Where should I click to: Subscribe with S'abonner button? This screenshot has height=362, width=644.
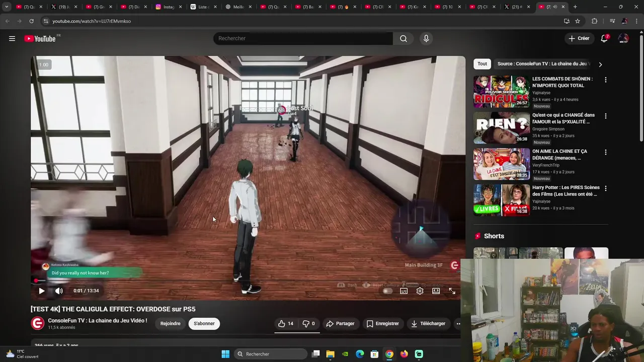pyautogui.click(x=204, y=324)
